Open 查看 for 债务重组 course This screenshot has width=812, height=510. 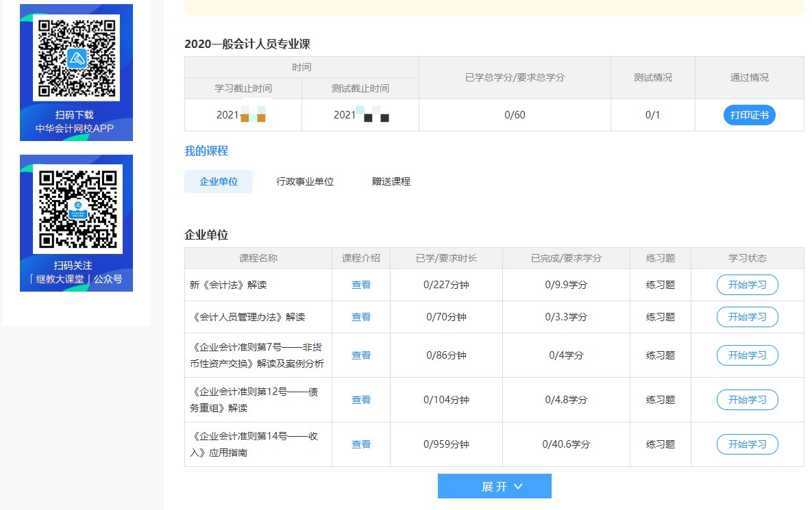point(360,400)
